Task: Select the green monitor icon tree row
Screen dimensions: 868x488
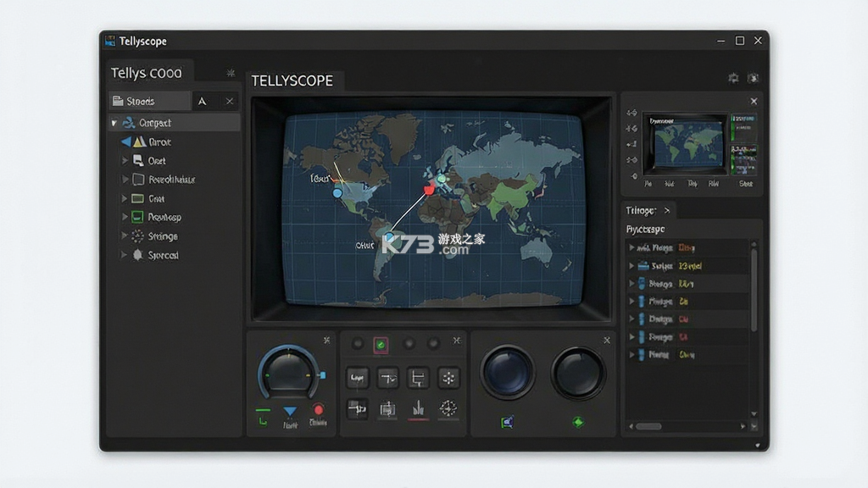Action: click(x=174, y=218)
